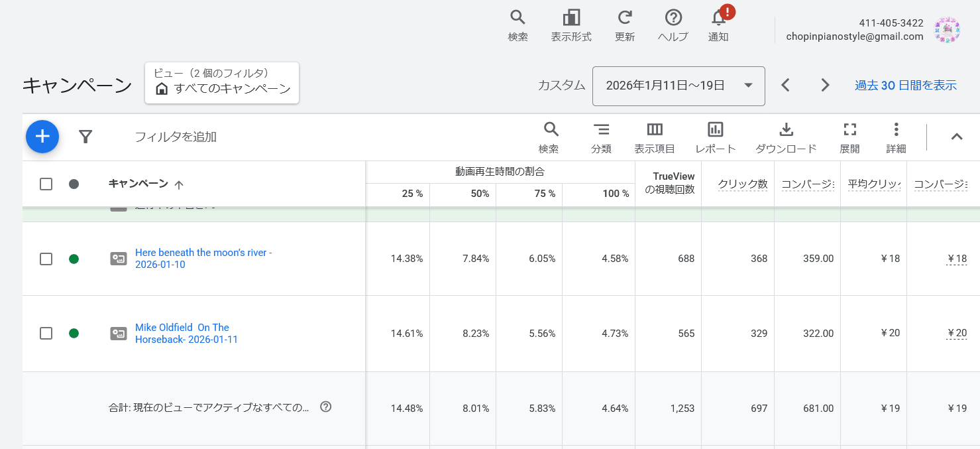Image resolution: width=980 pixels, height=449 pixels.
Task: Click the ヘルプ help icon in header
Action: (x=673, y=18)
